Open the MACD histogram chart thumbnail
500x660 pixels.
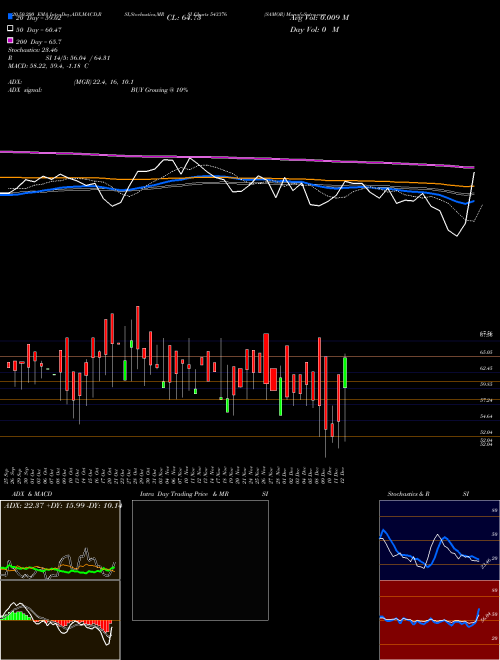pos(60,620)
